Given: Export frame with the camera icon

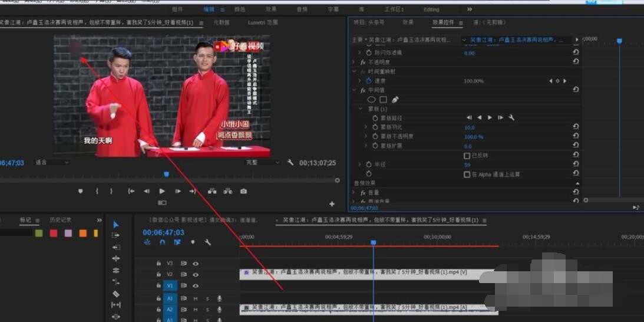Looking at the screenshot, I should (x=243, y=191).
